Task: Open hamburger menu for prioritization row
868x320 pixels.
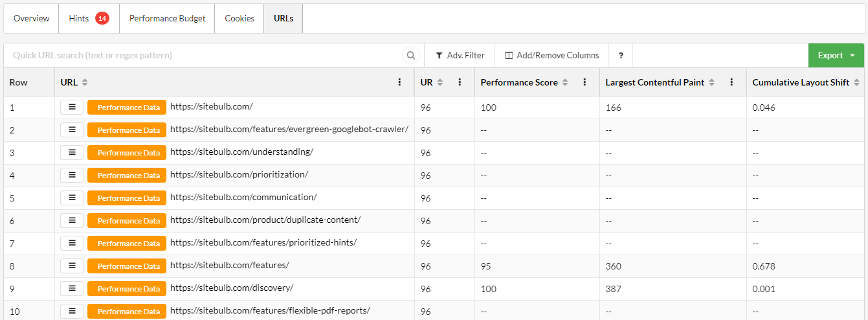Action: tap(72, 176)
